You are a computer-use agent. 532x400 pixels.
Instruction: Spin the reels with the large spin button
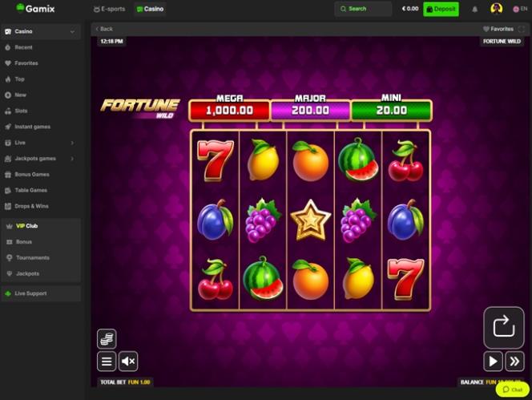coord(504,327)
